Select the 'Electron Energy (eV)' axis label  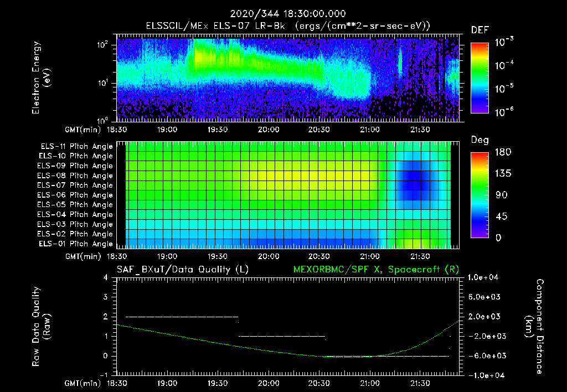tap(41, 78)
